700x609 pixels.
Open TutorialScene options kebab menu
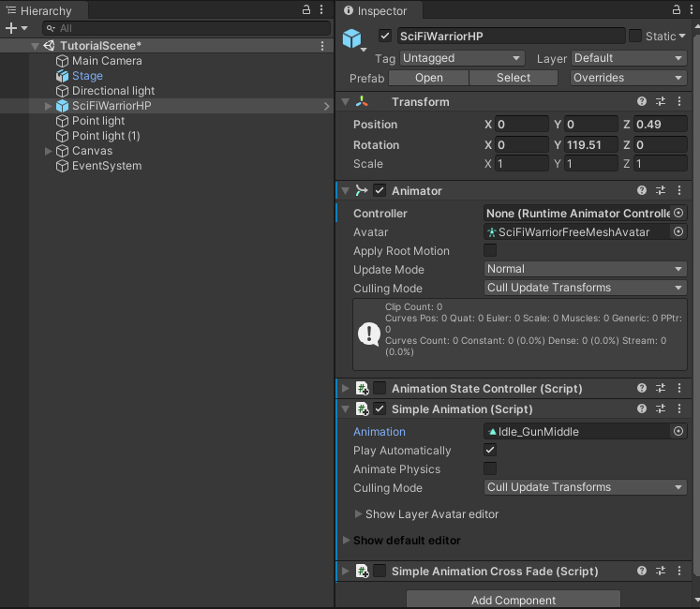[323, 46]
